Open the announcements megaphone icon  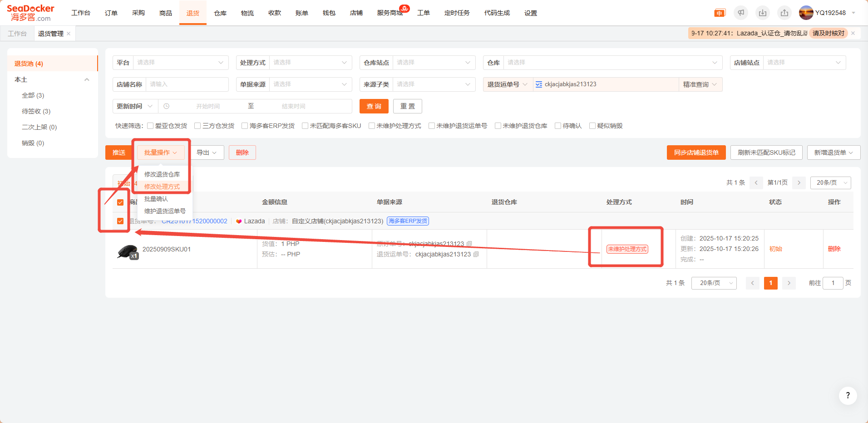coord(741,13)
